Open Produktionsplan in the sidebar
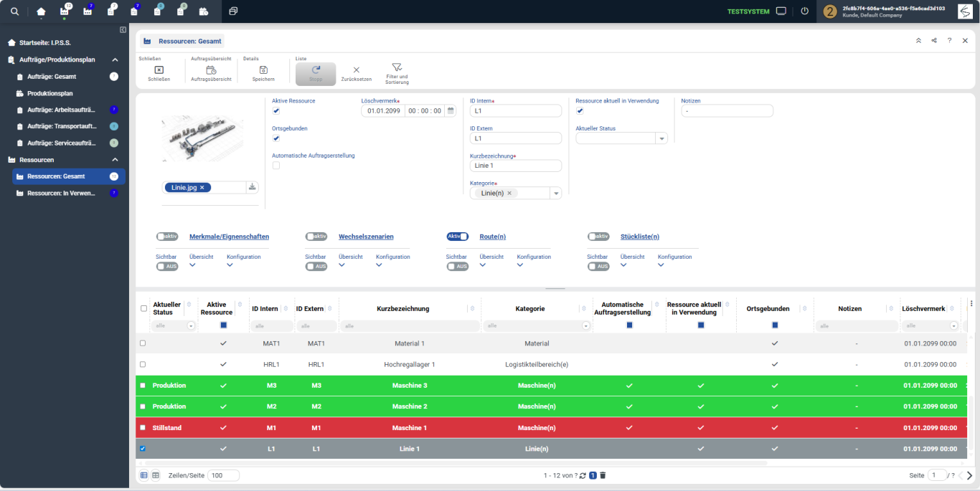980x491 pixels. click(50, 93)
